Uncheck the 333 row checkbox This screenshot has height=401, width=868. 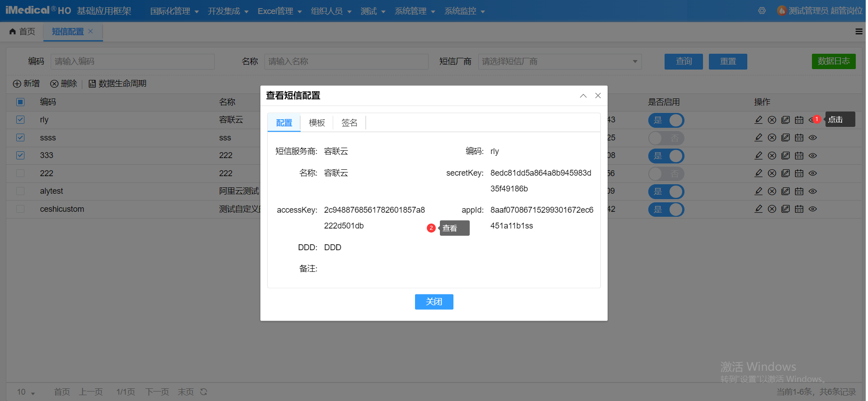(x=20, y=155)
